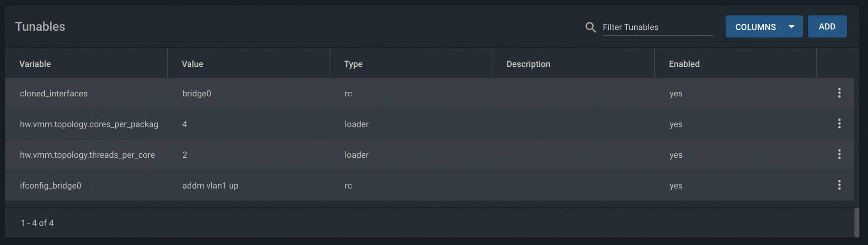Expand the COLUMNS dropdown arrow
868x245 pixels.
coord(792,27)
